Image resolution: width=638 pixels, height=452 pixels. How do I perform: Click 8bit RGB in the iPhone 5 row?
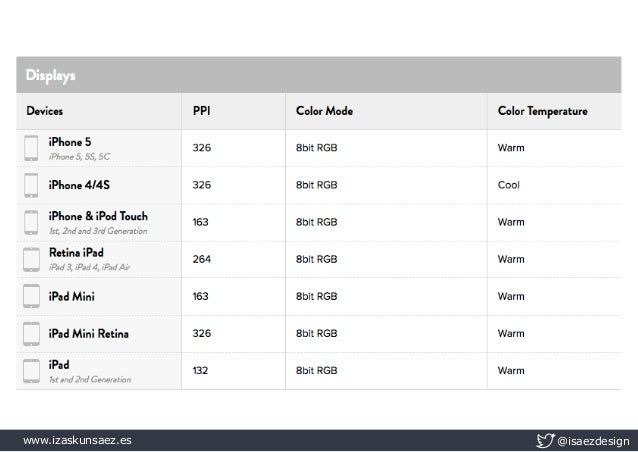pyautogui.click(x=317, y=148)
